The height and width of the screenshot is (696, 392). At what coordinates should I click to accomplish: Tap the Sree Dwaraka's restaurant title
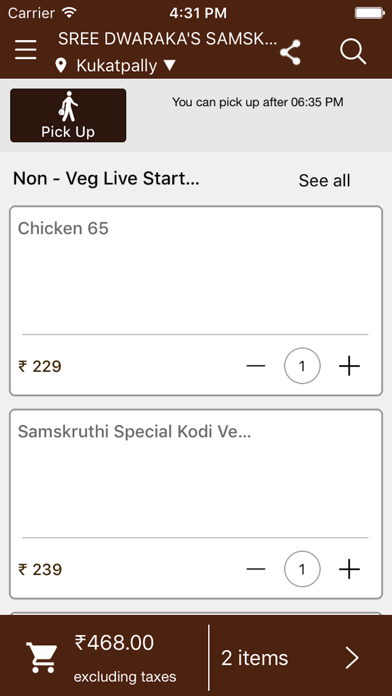coord(167,40)
